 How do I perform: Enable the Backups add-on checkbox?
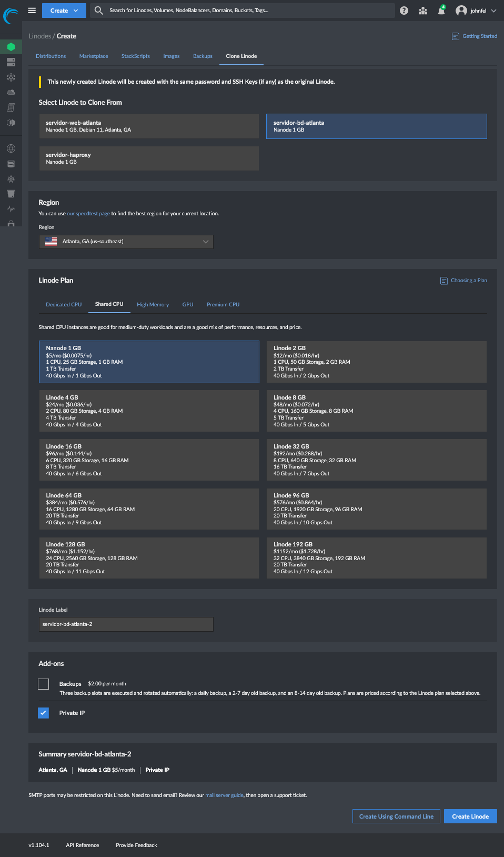pyautogui.click(x=44, y=684)
